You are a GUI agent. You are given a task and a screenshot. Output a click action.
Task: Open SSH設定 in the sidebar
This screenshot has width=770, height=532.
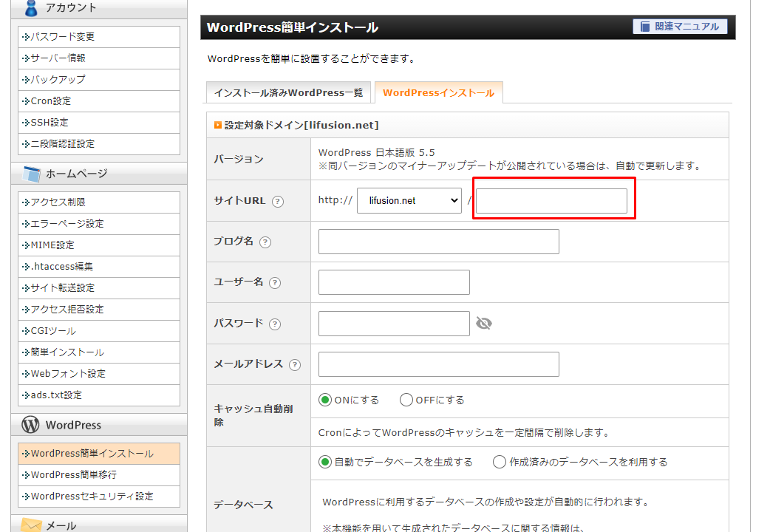(x=99, y=123)
